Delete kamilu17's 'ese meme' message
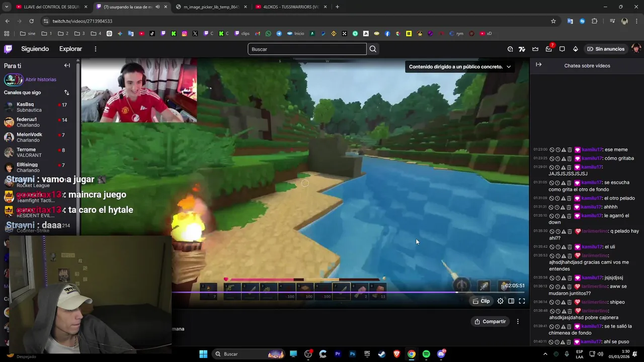 (x=570, y=150)
